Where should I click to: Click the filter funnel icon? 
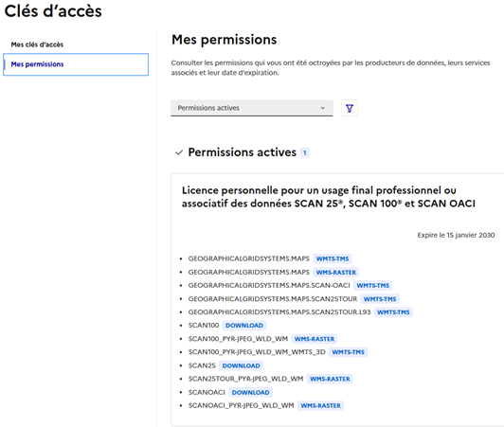tap(350, 108)
